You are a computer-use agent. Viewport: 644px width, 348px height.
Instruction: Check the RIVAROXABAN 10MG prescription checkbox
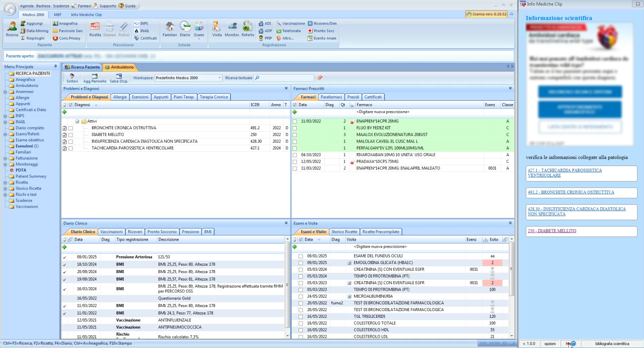coord(295,155)
